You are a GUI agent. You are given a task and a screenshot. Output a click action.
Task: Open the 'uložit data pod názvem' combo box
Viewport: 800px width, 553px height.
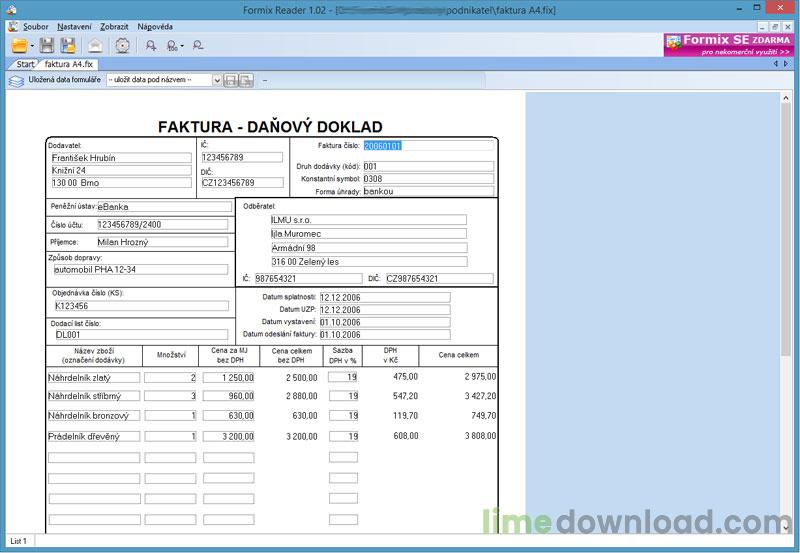164,80
